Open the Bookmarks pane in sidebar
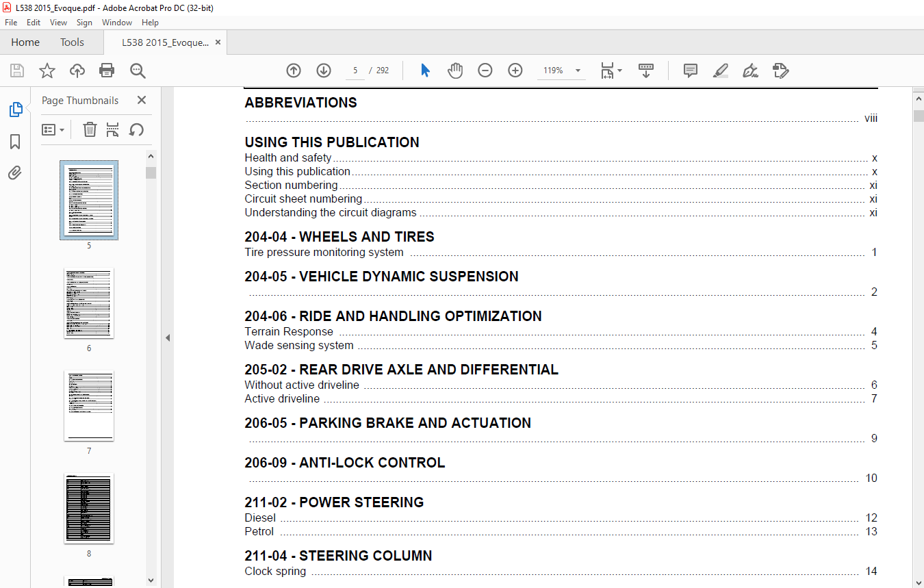Image resolution: width=924 pixels, height=588 pixels. tap(15, 142)
